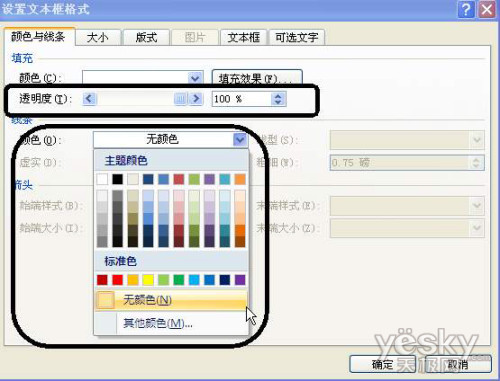Click the transparency percent spinner arrows
Viewport: 500px width, 381px height.
coord(278,99)
